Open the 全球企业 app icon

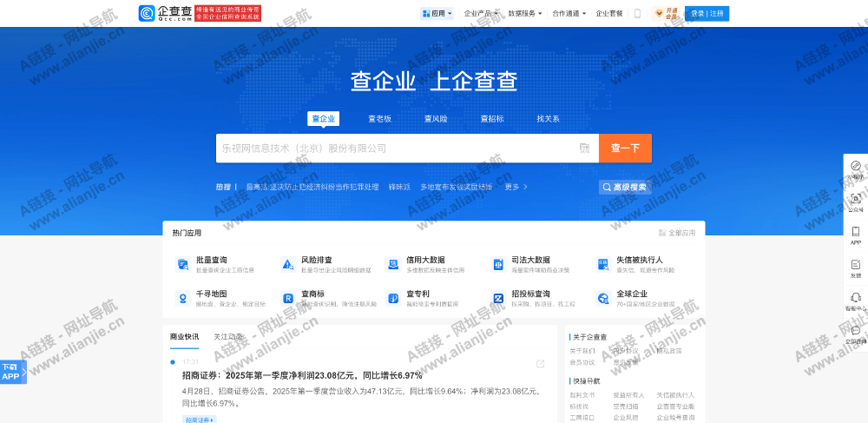[603, 299]
